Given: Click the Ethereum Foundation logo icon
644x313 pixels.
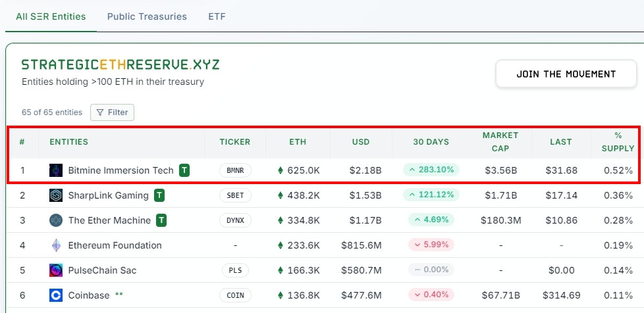Looking at the screenshot, I should click(x=56, y=245).
